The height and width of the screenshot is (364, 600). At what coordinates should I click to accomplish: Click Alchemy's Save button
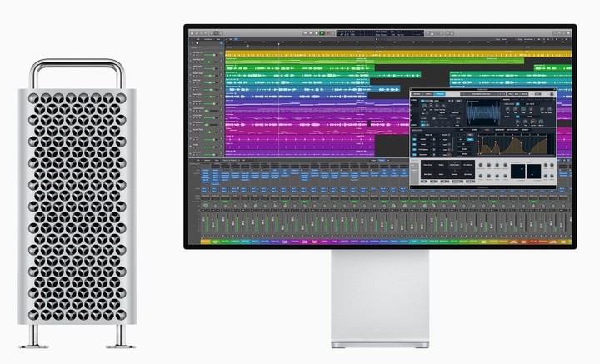point(517,94)
